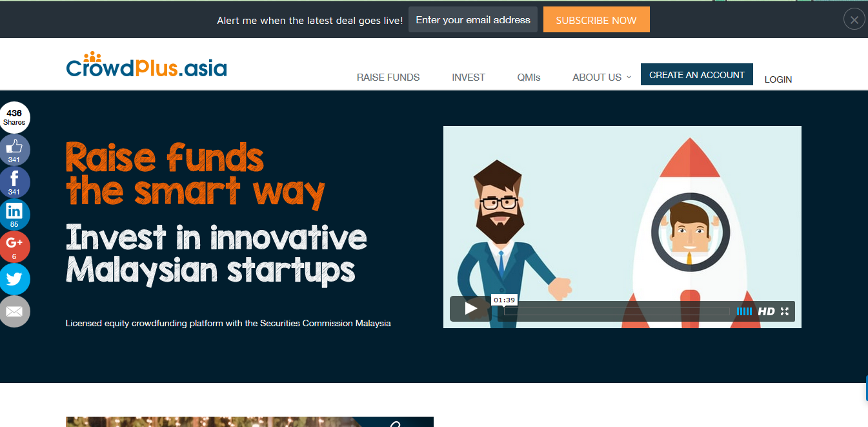This screenshot has height=427, width=868.
Task: Open the Raise Funds menu item
Action: click(x=389, y=78)
